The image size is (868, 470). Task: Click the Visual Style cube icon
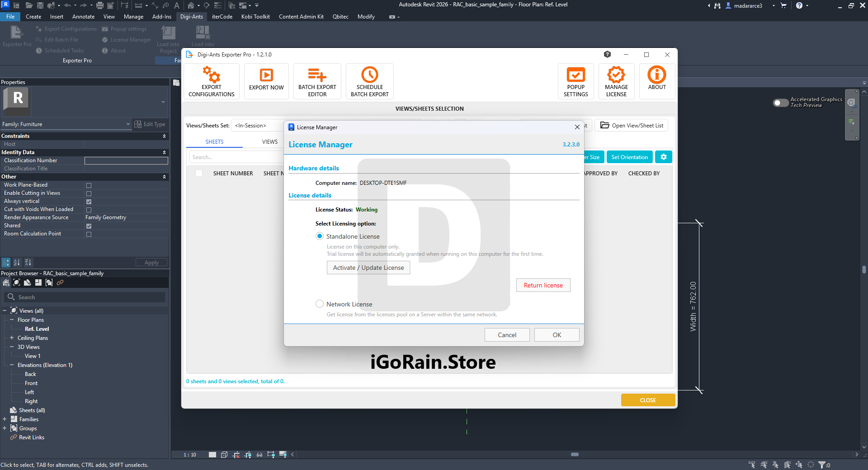pyautogui.click(x=224, y=455)
